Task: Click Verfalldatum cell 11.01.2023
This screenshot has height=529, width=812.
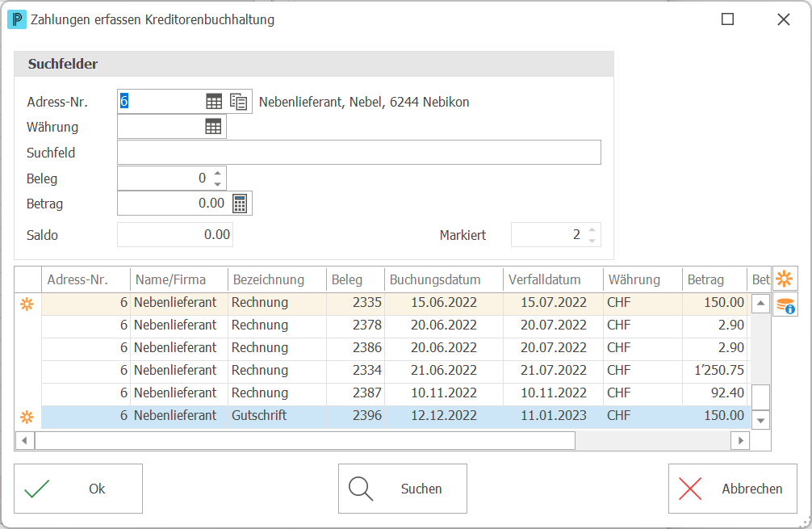Action: click(x=553, y=416)
